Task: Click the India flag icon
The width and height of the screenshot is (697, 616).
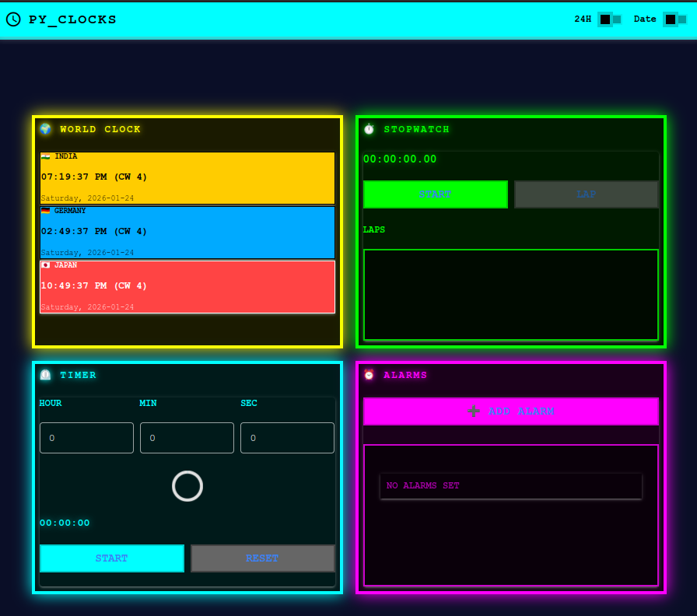Action: [47, 156]
